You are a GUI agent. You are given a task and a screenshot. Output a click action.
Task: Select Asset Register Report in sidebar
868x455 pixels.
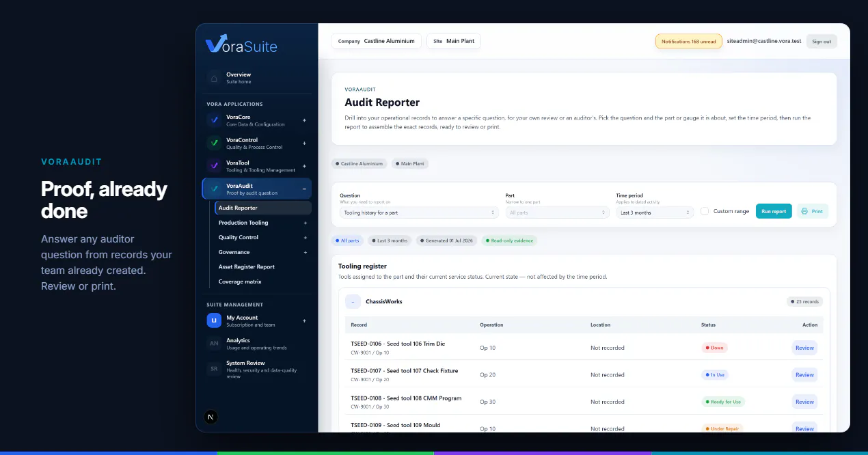247,267
